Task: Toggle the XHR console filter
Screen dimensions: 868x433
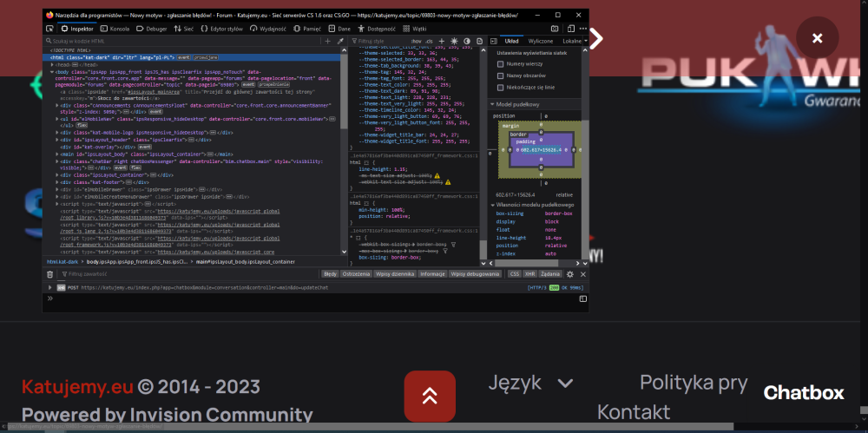Action: (x=530, y=274)
